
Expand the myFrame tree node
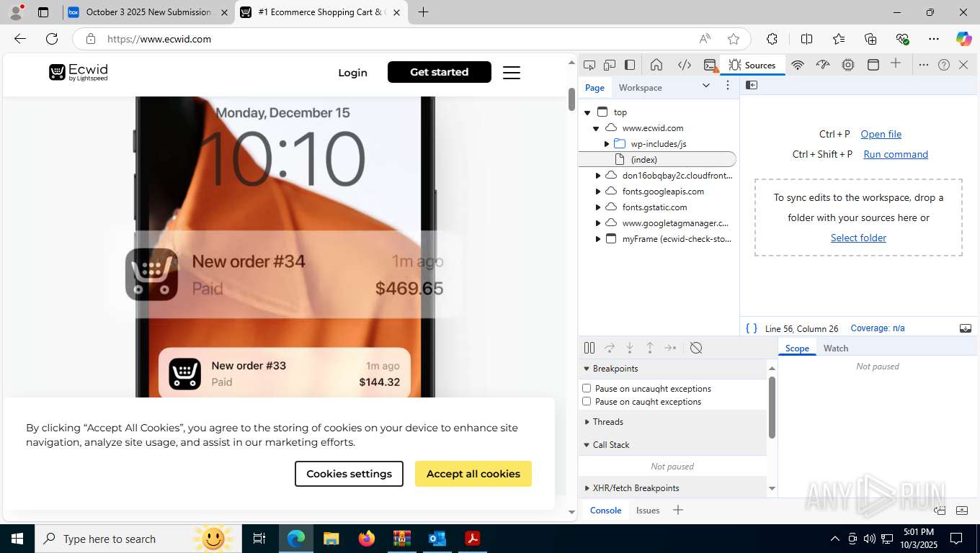click(x=597, y=239)
